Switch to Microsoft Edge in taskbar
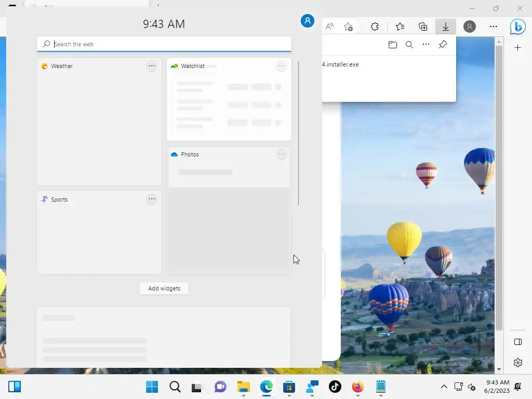The width and height of the screenshot is (532, 399). [x=267, y=387]
